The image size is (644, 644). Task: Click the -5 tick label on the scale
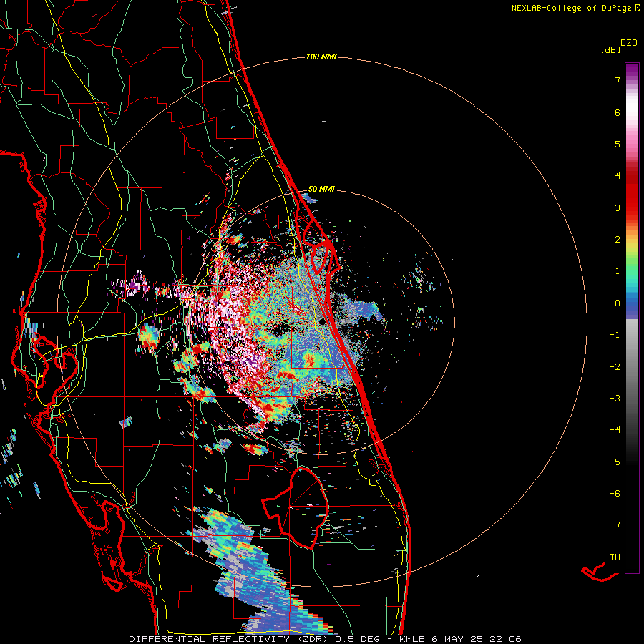click(x=615, y=462)
